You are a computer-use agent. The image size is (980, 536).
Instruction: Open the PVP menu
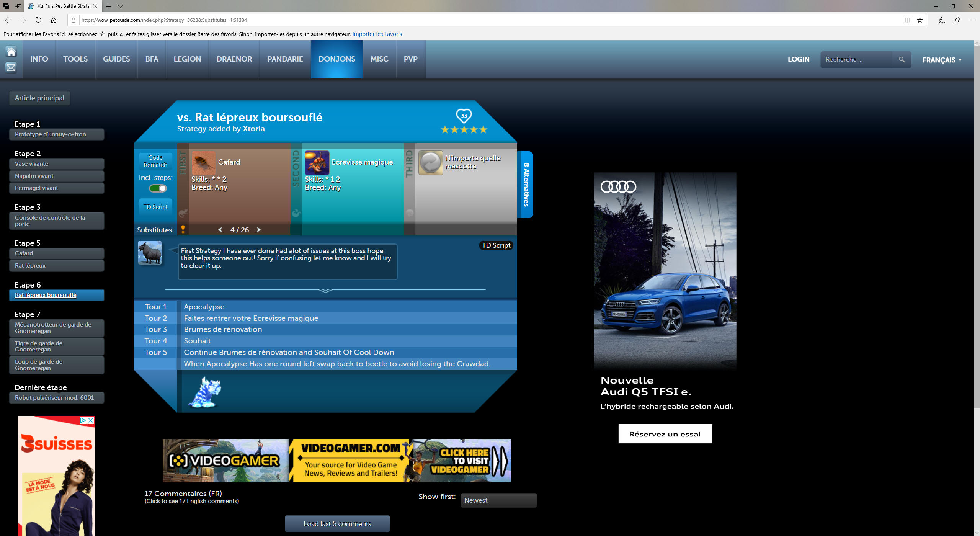[411, 59]
